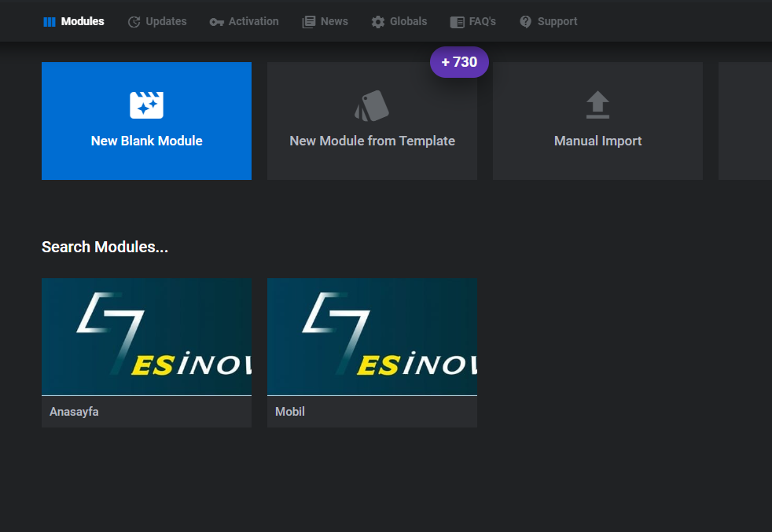Go to the News tab
Screen dimensions: 772x532
coord(325,22)
